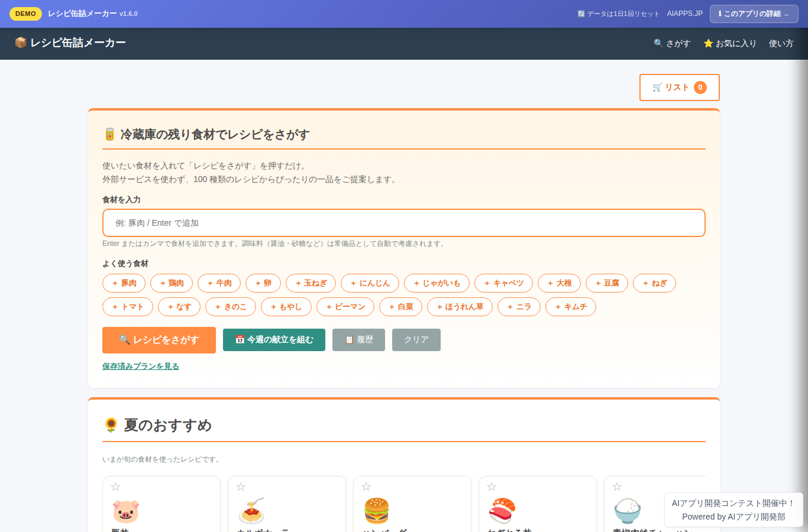Add ニラ ingredient chip
808x532 pixels.
coord(519,307)
